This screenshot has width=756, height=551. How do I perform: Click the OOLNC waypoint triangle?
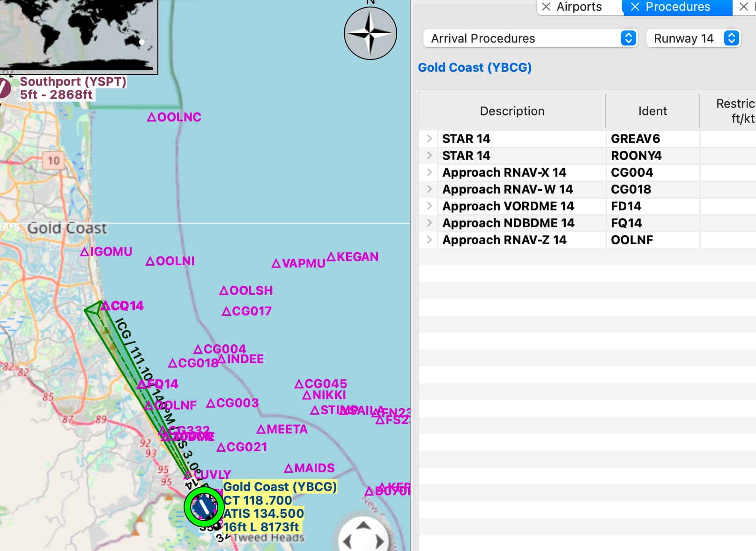click(152, 117)
